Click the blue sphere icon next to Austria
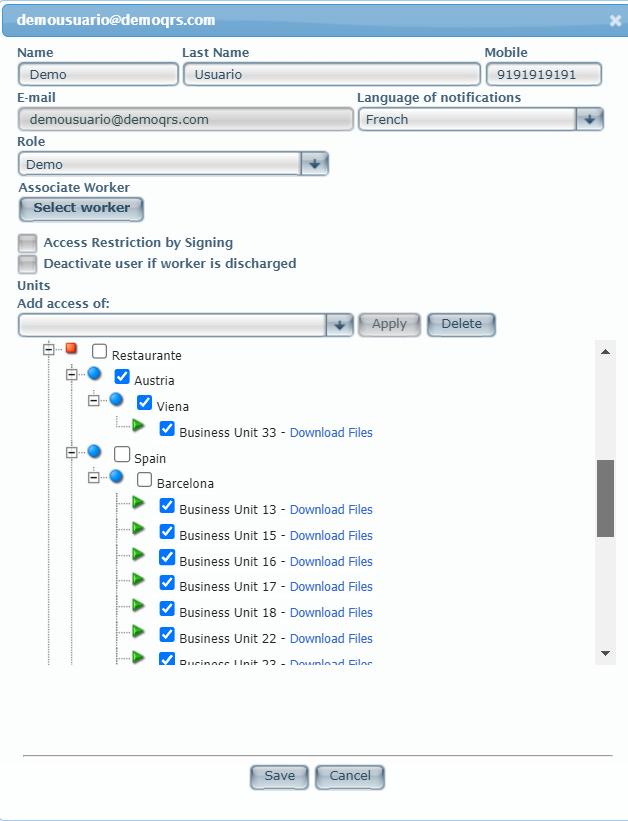This screenshot has width=628, height=821. (x=94, y=374)
